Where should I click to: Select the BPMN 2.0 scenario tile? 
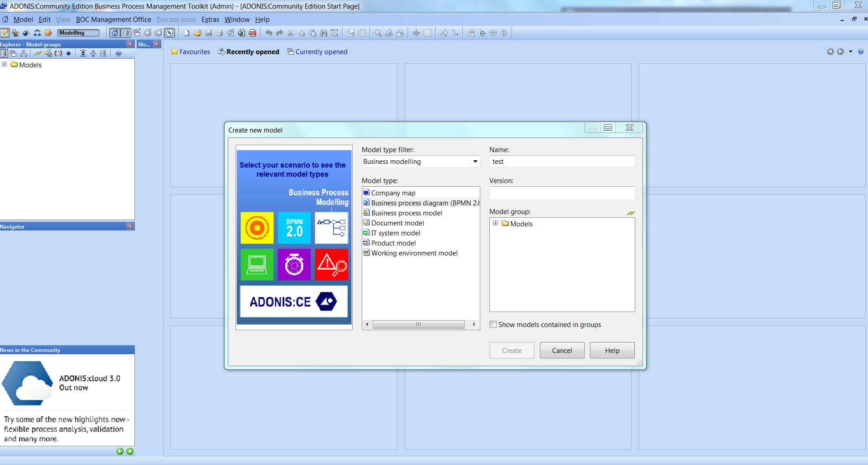point(294,228)
